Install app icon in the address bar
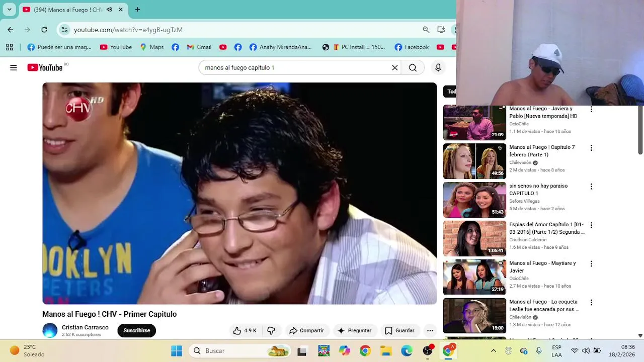The height and width of the screenshot is (362, 644). pos(441,30)
